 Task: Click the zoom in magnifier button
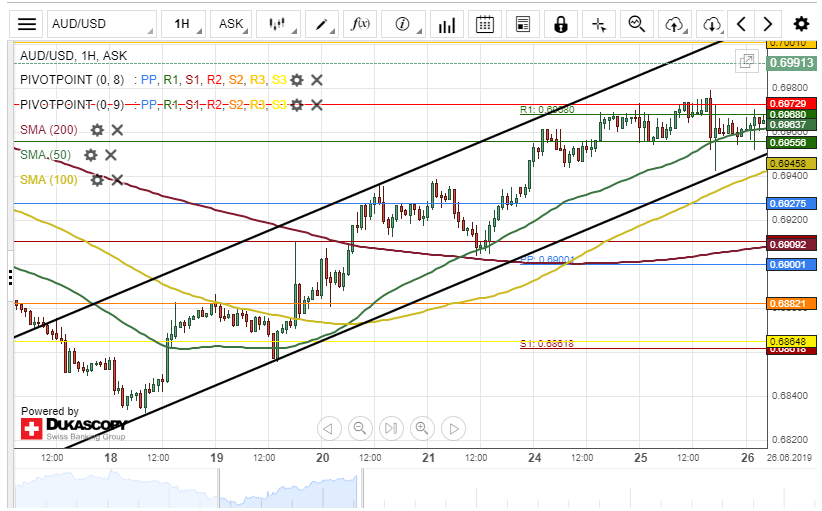pyautogui.click(x=422, y=428)
